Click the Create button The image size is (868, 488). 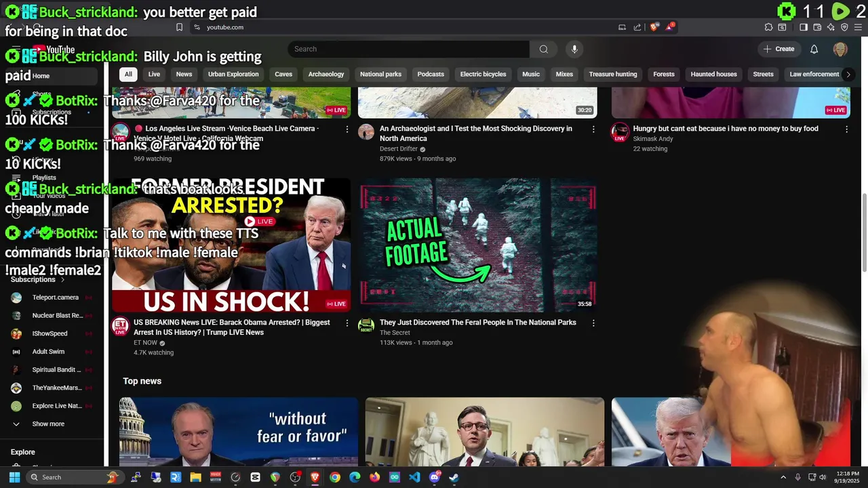click(778, 49)
